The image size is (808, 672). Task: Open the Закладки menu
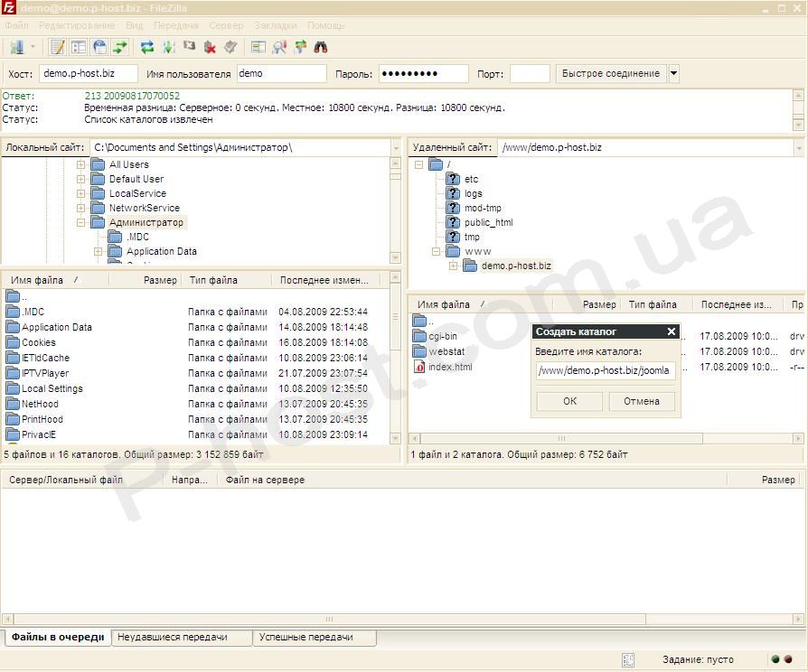275,25
